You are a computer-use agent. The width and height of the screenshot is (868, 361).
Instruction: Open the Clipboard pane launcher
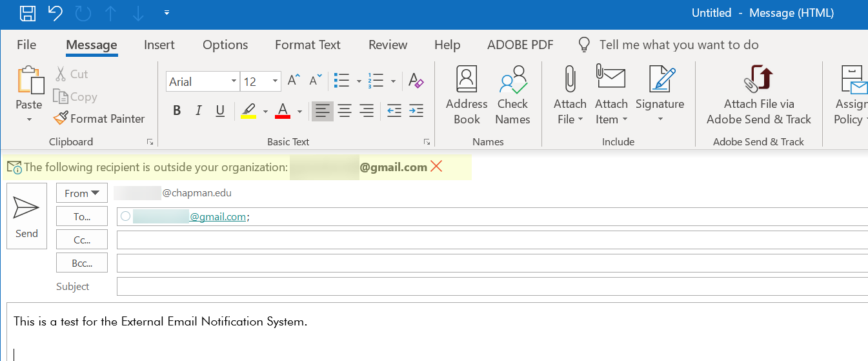[x=150, y=141]
